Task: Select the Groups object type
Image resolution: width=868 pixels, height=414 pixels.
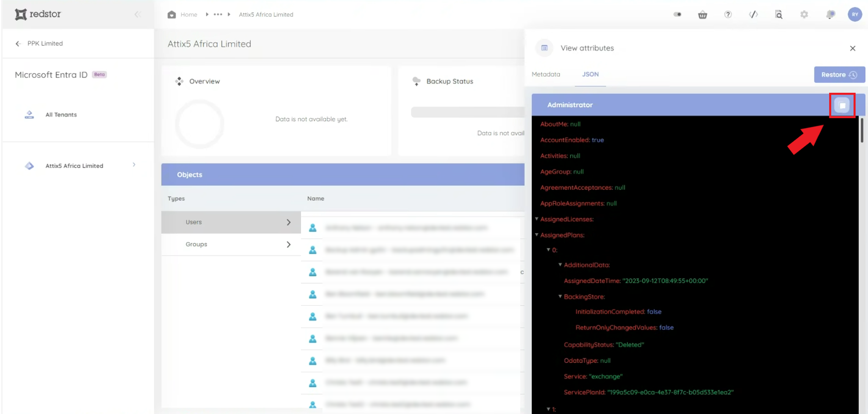Action: point(231,244)
